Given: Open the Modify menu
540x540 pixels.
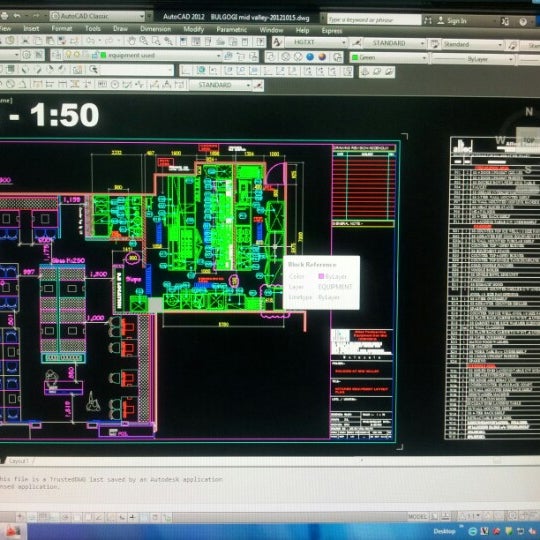Looking at the screenshot, I should pos(194,29).
